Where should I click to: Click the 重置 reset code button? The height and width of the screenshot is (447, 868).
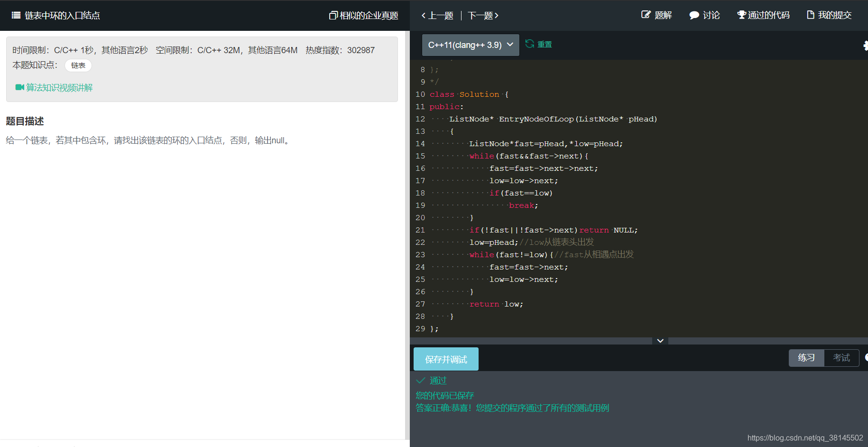pyautogui.click(x=538, y=44)
